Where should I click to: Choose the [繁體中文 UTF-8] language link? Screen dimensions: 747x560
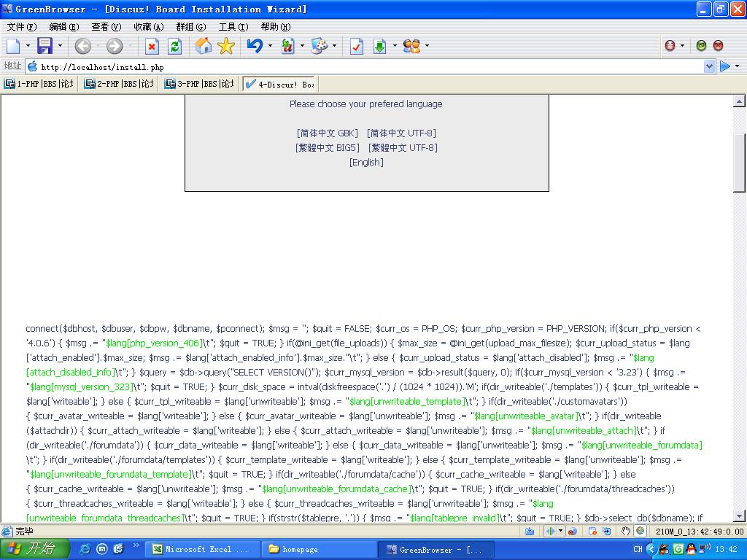403,147
